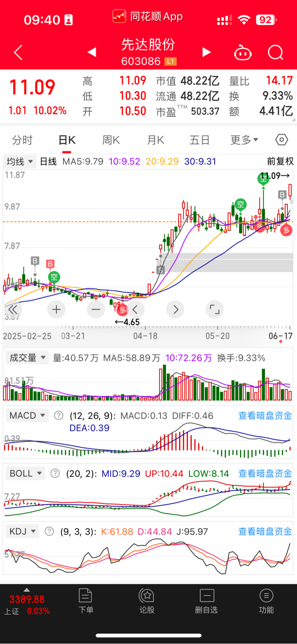Tap the 06-17 date on axis
Screen dimensions: 297x644
(281, 336)
